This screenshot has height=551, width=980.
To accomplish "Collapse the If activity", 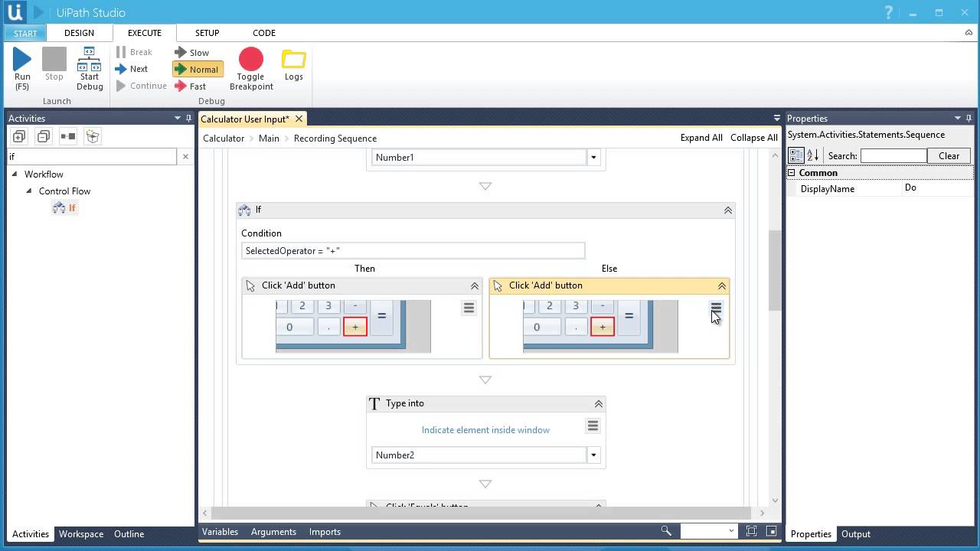I will point(728,210).
